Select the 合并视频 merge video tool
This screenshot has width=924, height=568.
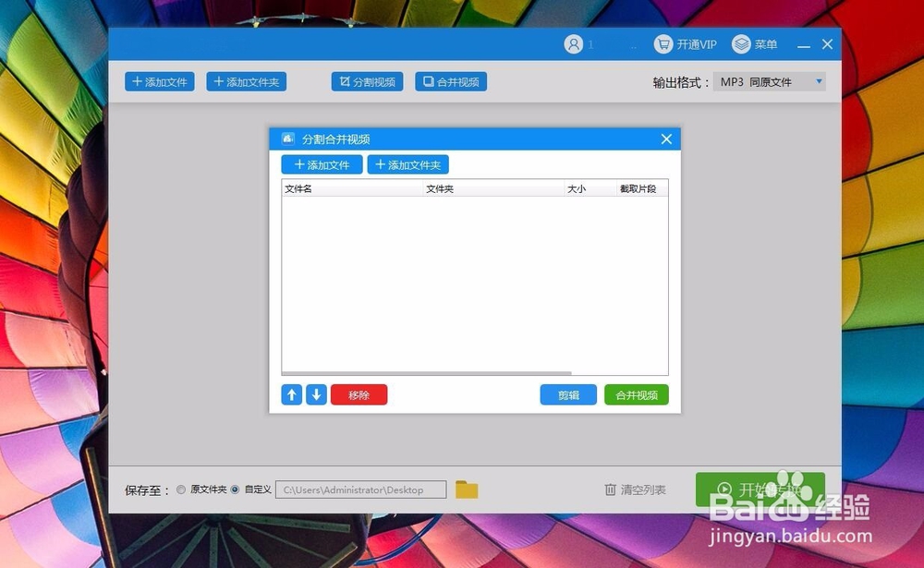(450, 81)
